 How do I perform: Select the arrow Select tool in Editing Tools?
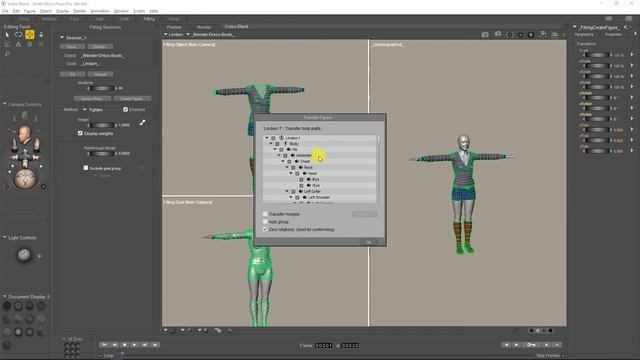tap(7, 35)
